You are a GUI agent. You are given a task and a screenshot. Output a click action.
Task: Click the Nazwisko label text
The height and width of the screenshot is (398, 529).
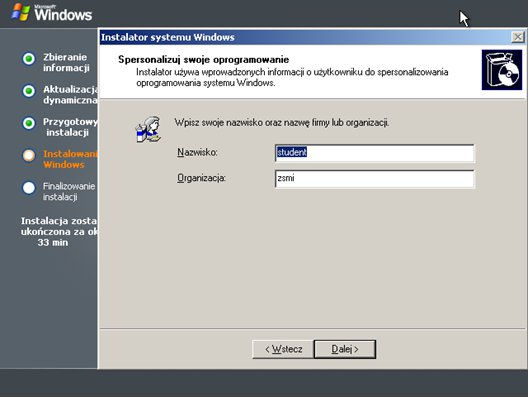point(197,152)
